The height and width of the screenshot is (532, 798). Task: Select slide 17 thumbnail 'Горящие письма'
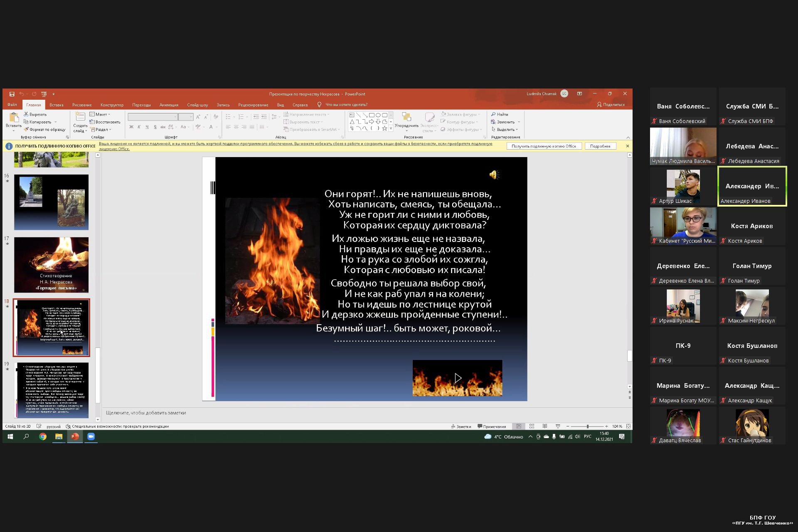[x=51, y=265]
